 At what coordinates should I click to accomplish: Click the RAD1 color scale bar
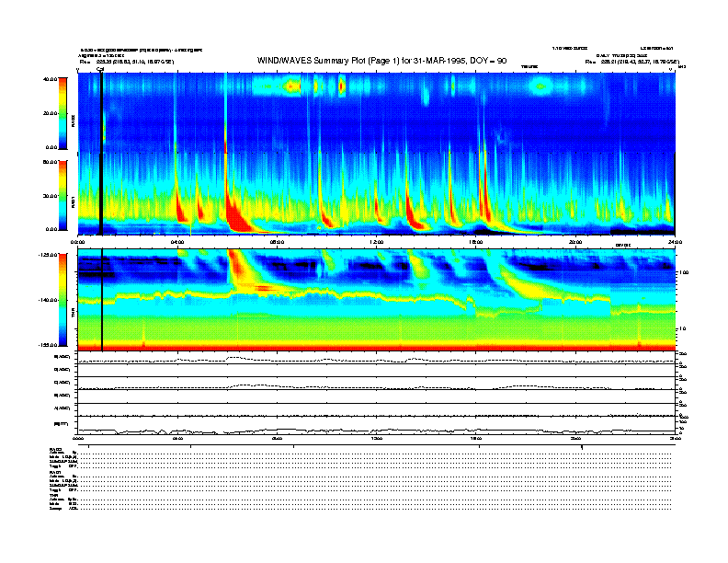[x=63, y=195]
